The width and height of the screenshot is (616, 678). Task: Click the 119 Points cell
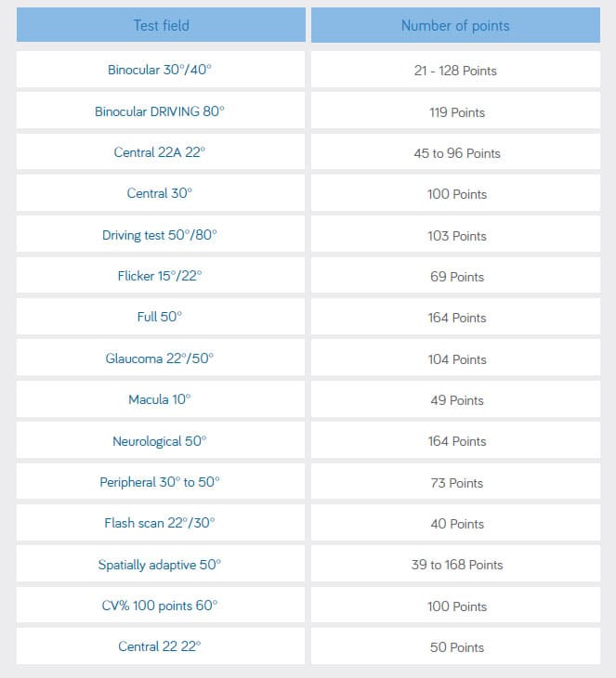tap(455, 112)
